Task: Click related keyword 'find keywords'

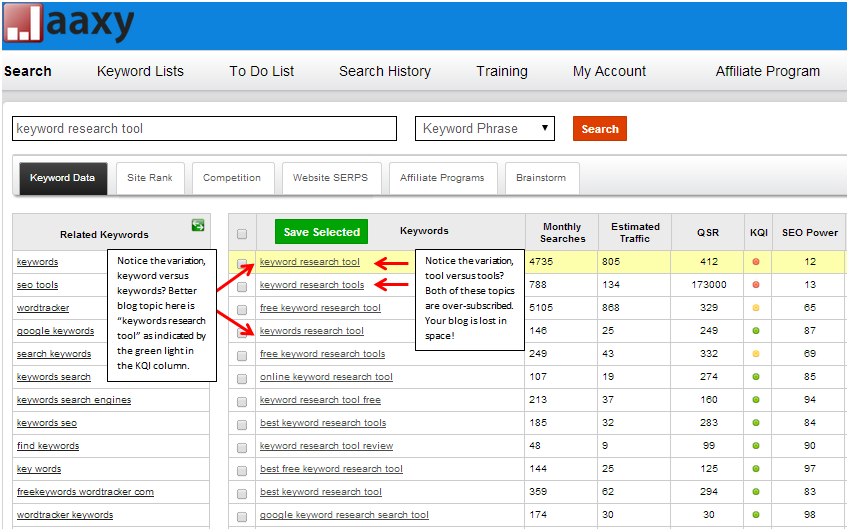Action: pos(48,446)
